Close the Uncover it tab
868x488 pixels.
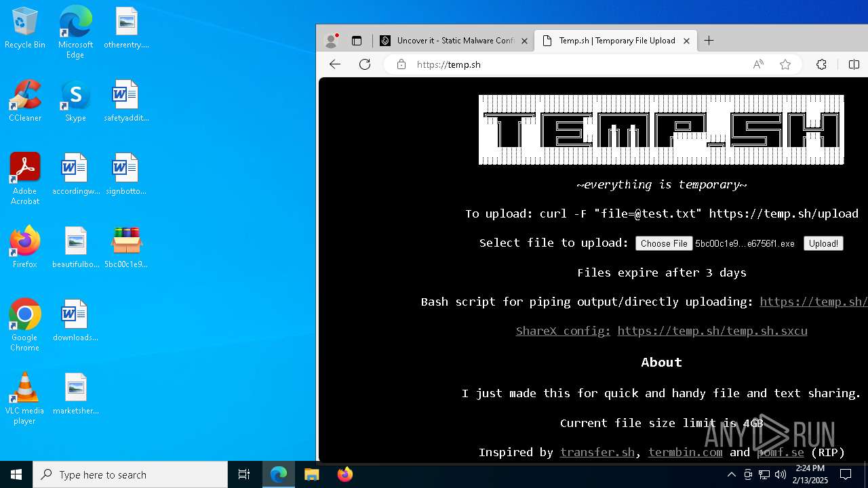click(524, 41)
